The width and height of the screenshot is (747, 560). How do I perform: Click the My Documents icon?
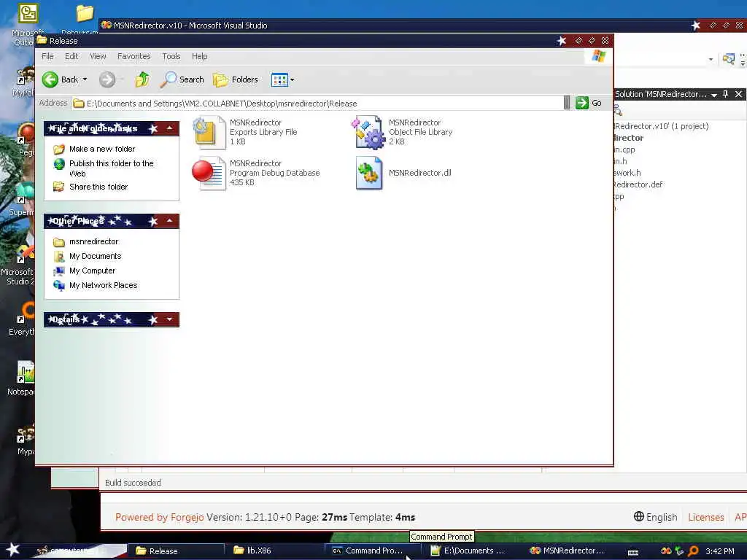59,256
